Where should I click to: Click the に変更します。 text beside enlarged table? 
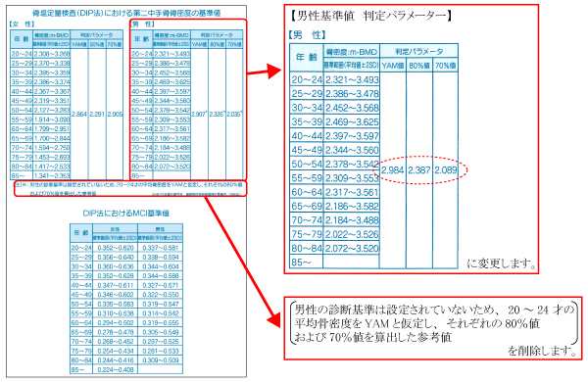coord(501,263)
